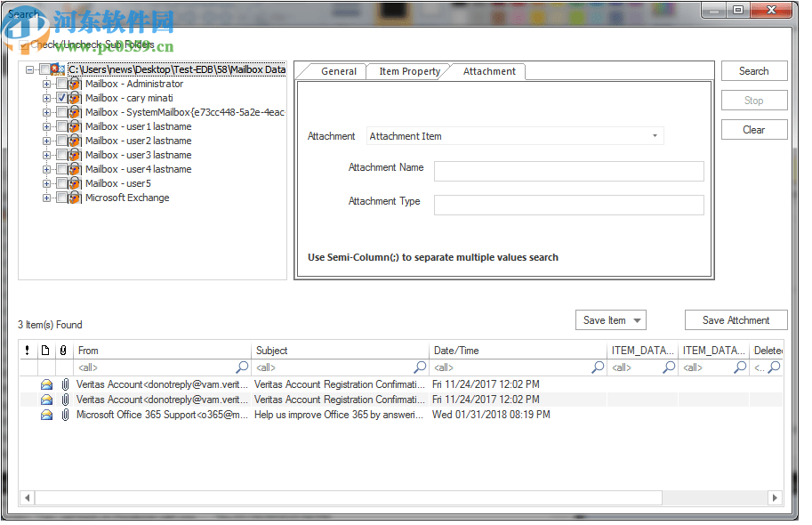Click the mailbox icon beside user5

[x=74, y=183]
